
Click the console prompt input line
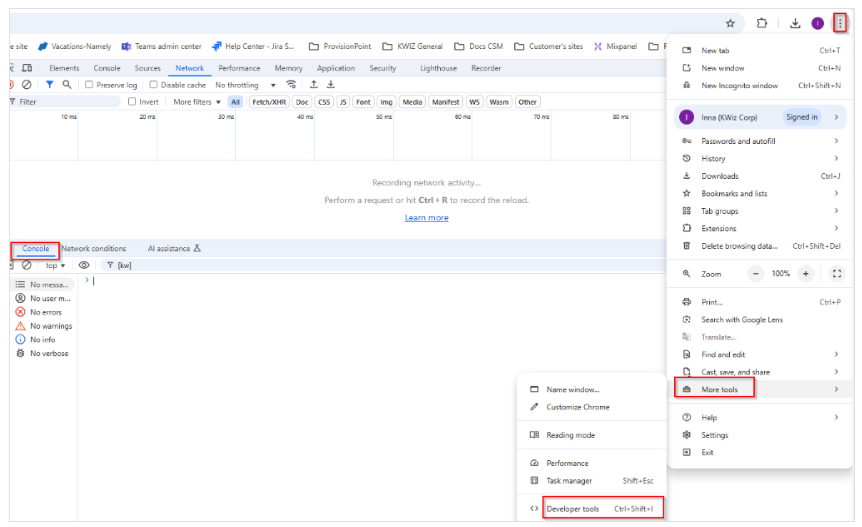click(x=374, y=281)
